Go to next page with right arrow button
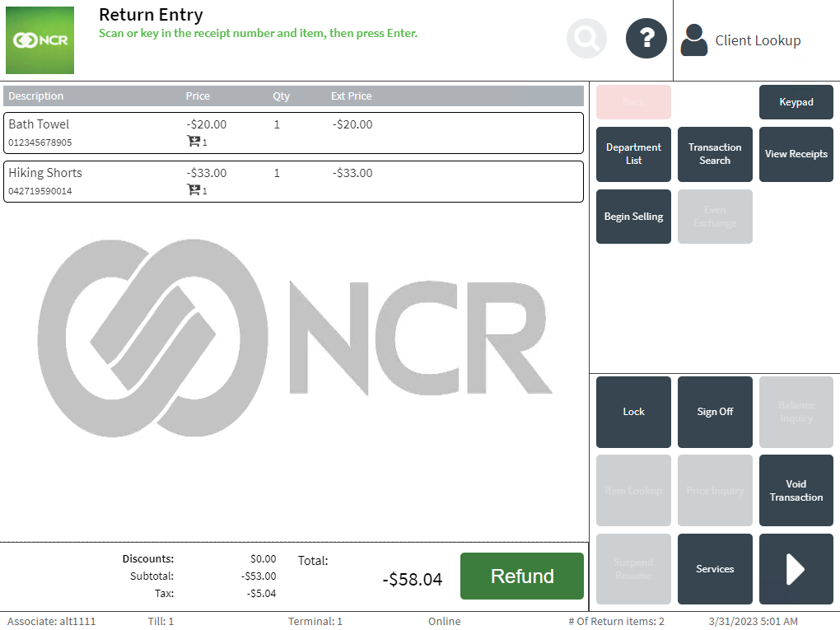Viewport: 840px width, 630px height. (x=796, y=569)
